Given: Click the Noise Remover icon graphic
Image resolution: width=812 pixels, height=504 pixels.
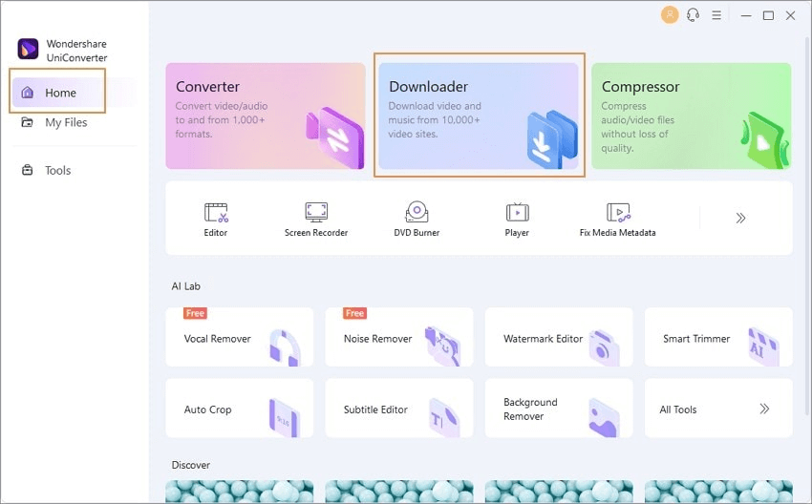Looking at the screenshot, I should [442, 346].
